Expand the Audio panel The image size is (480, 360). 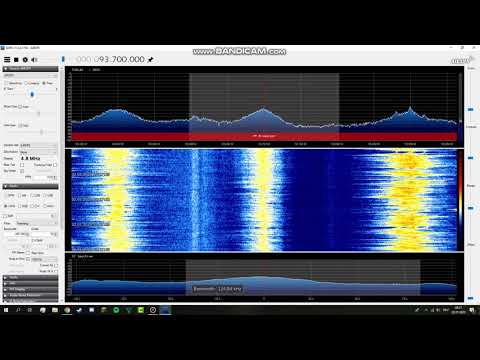point(30,277)
